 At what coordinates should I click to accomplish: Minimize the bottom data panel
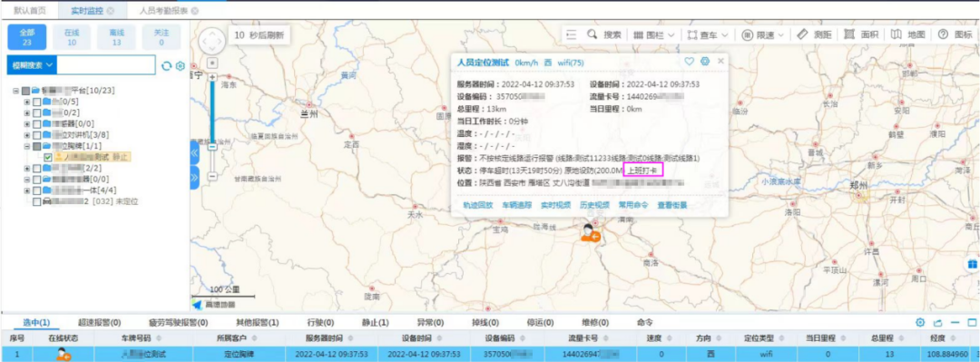click(955, 323)
